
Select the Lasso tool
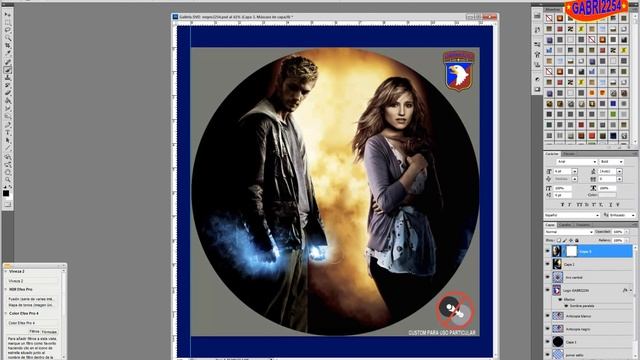(7, 30)
